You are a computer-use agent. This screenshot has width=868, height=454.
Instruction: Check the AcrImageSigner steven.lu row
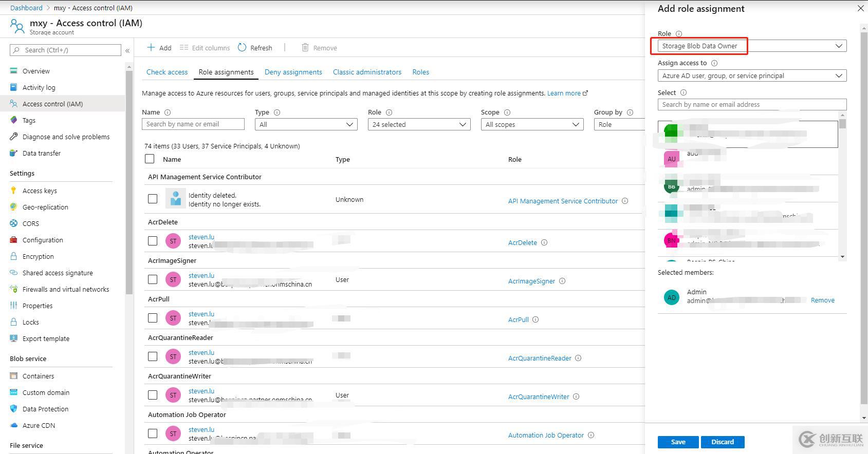click(153, 279)
